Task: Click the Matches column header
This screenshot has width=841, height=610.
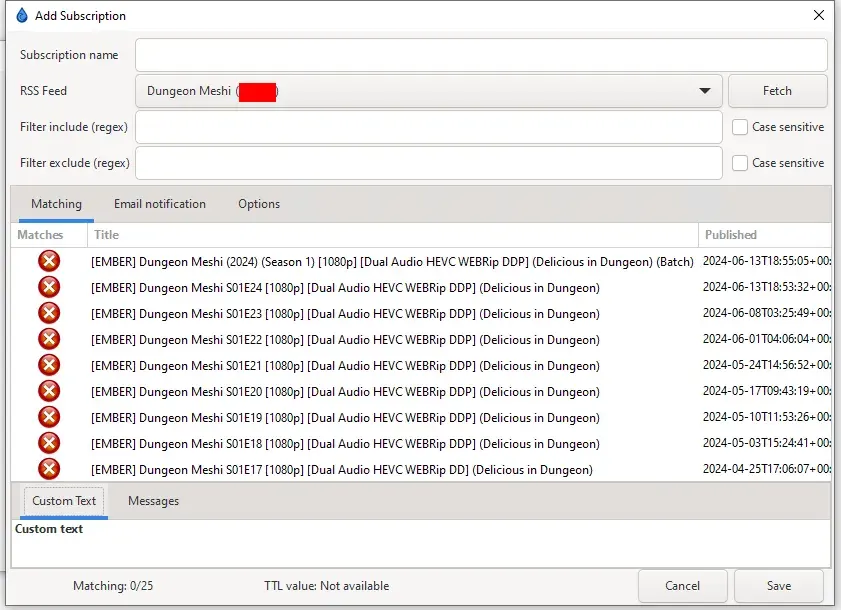Action: pos(49,235)
